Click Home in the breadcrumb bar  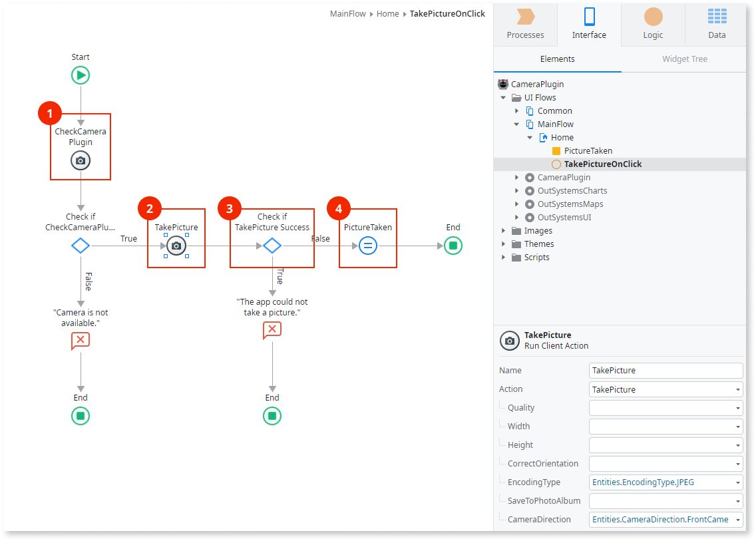pyautogui.click(x=388, y=13)
